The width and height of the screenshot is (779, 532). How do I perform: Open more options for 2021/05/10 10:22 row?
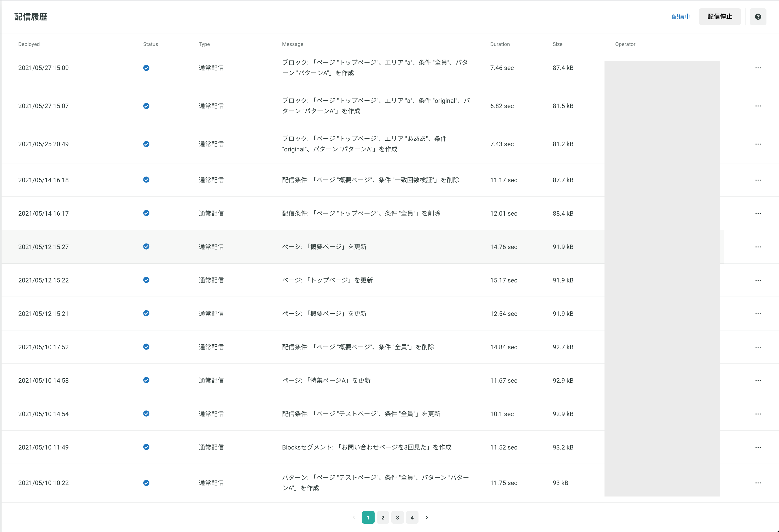(758, 483)
